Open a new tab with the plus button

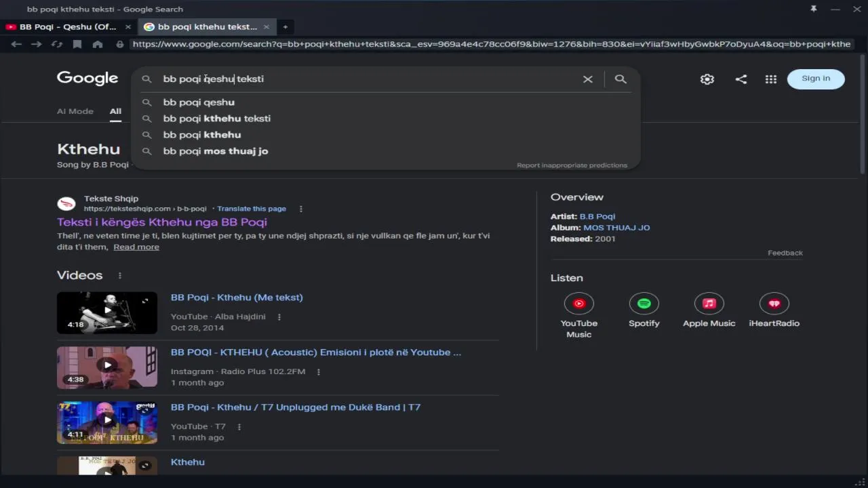pyautogui.click(x=285, y=27)
